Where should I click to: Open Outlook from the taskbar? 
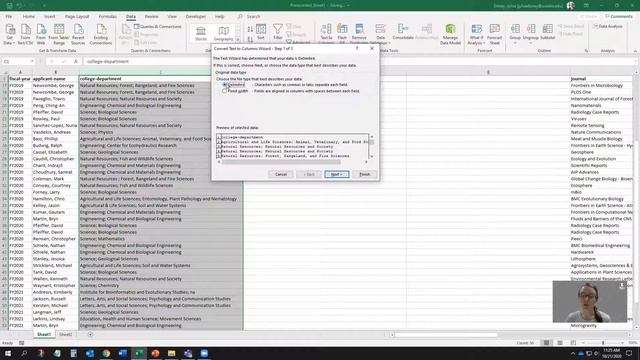click(x=90, y=353)
